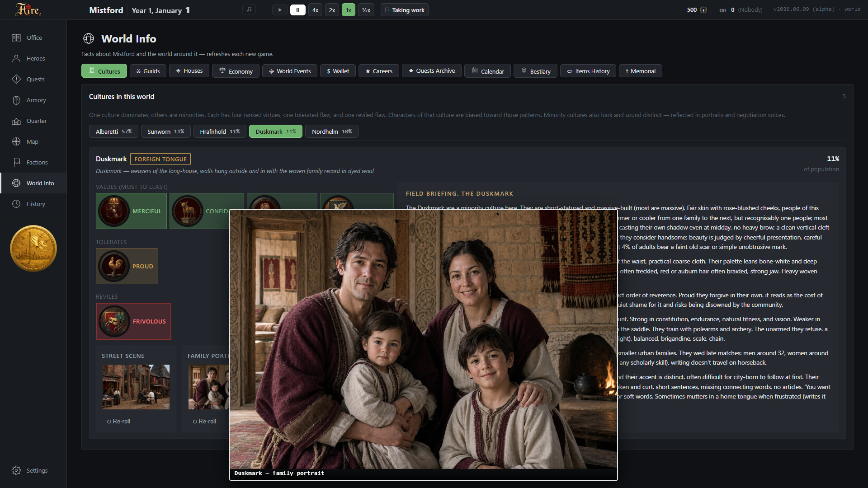The image size is (868, 488).
Task: Select the Duskmark 11% culture
Action: click(276, 131)
